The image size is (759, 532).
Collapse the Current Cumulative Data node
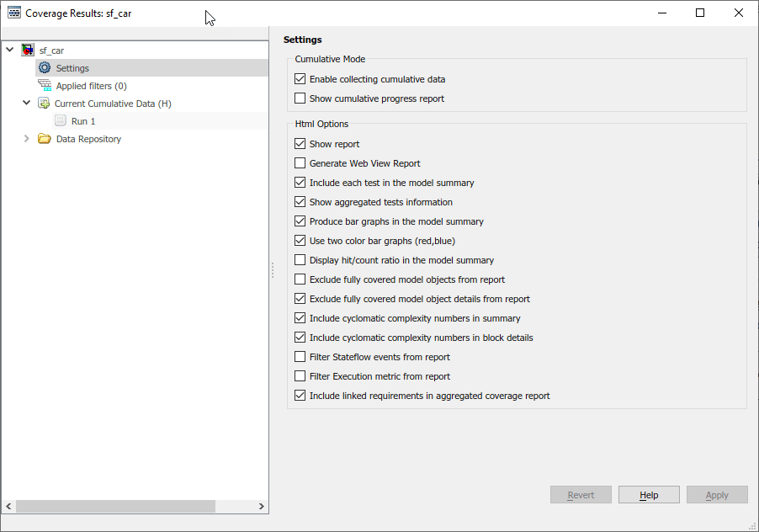click(x=25, y=103)
